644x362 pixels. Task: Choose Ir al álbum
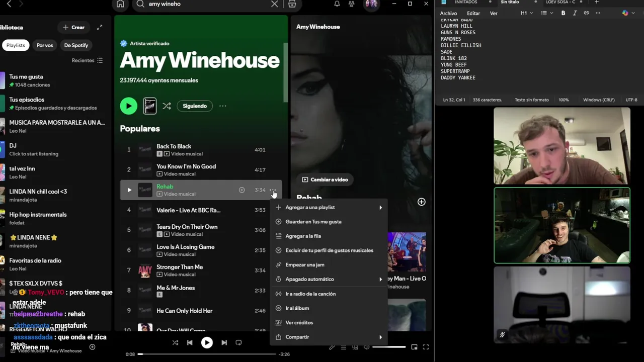[x=329, y=308]
